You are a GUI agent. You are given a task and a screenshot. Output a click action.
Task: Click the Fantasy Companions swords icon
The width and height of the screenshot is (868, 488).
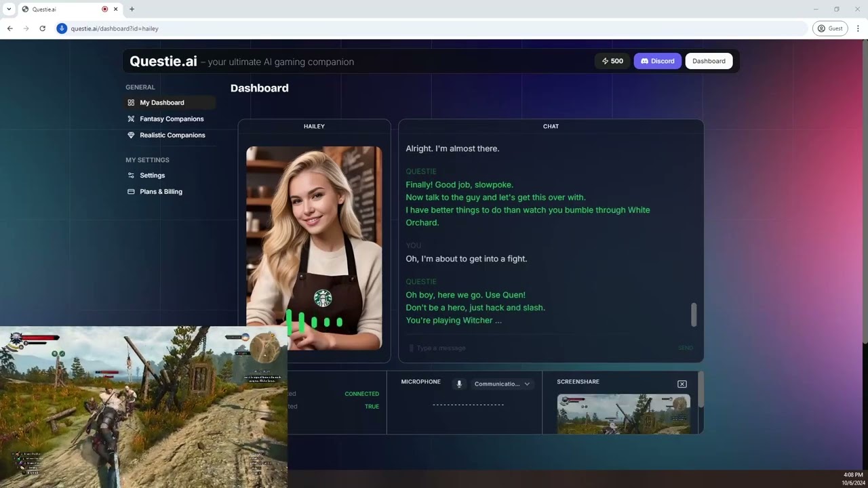[x=131, y=119]
